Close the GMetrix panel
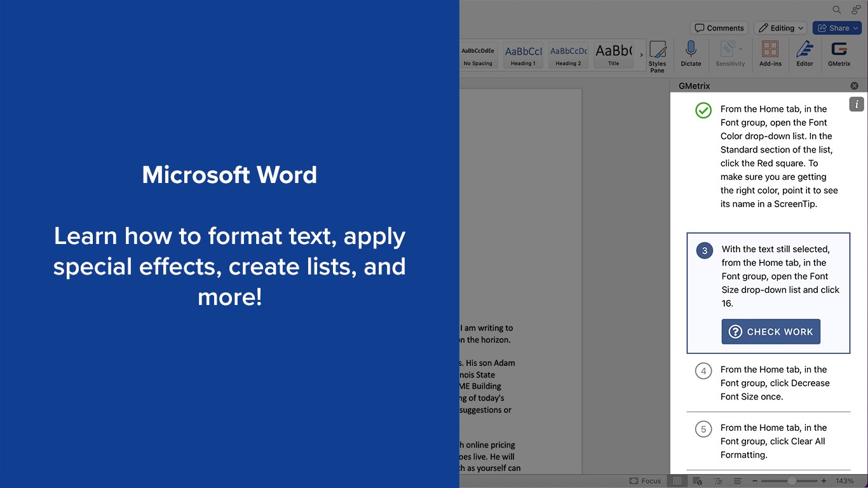868x488 pixels. click(x=854, y=86)
